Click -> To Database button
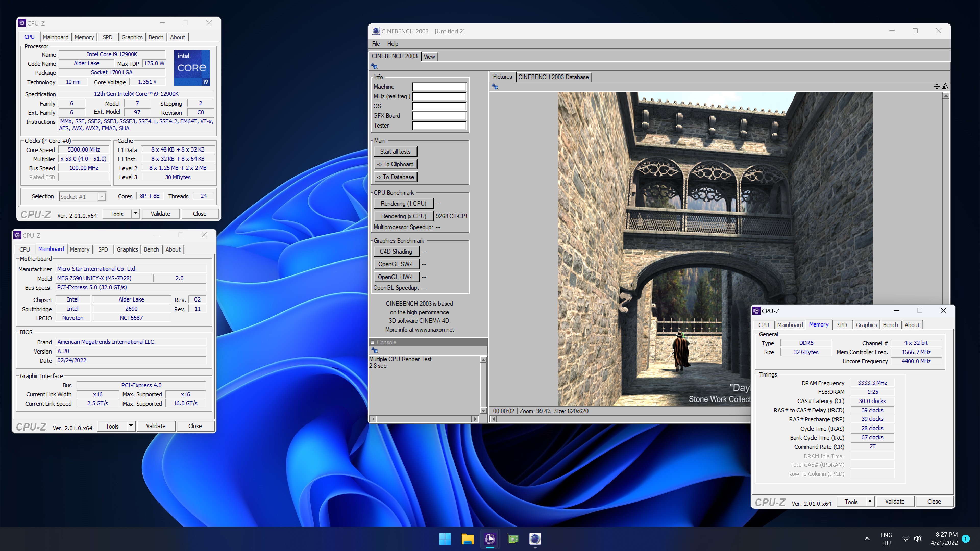 pyautogui.click(x=395, y=177)
